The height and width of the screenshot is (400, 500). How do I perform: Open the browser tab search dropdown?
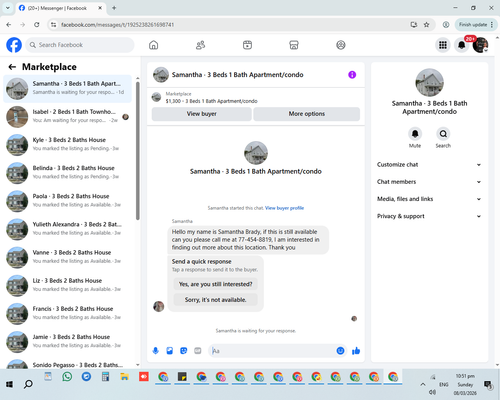point(8,8)
